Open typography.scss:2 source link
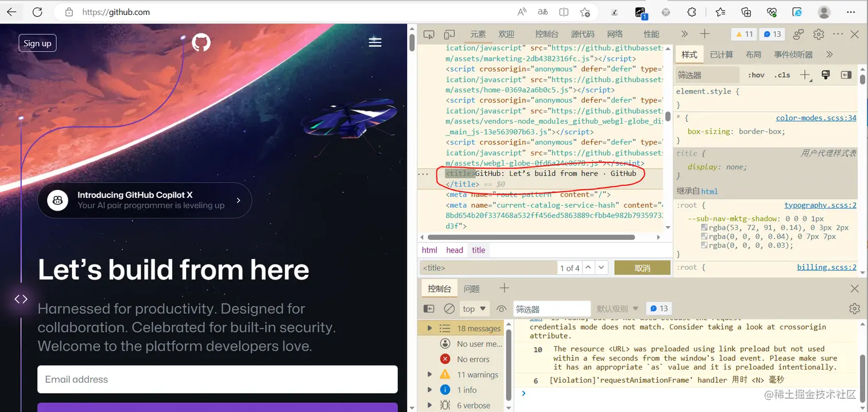 [x=820, y=205]
